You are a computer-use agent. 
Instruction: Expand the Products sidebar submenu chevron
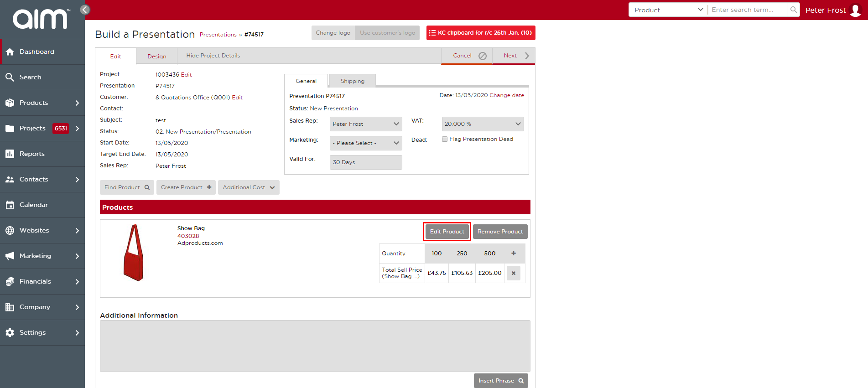tap(77, 103)
